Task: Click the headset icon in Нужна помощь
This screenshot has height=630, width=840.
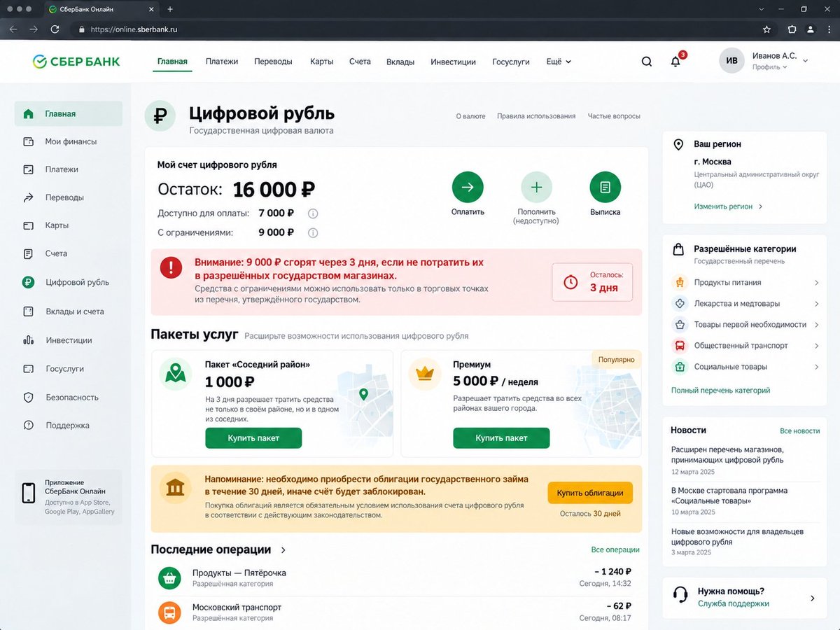Action: (680, 596)
